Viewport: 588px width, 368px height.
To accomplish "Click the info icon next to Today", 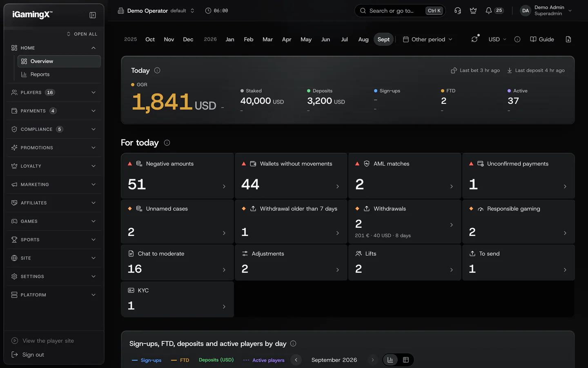I will click(157, 70).
